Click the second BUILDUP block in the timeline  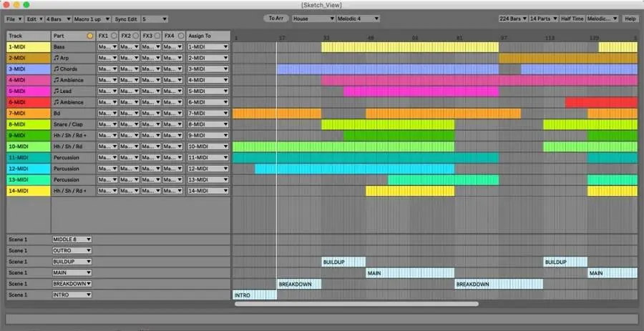(x=565, y=261)
